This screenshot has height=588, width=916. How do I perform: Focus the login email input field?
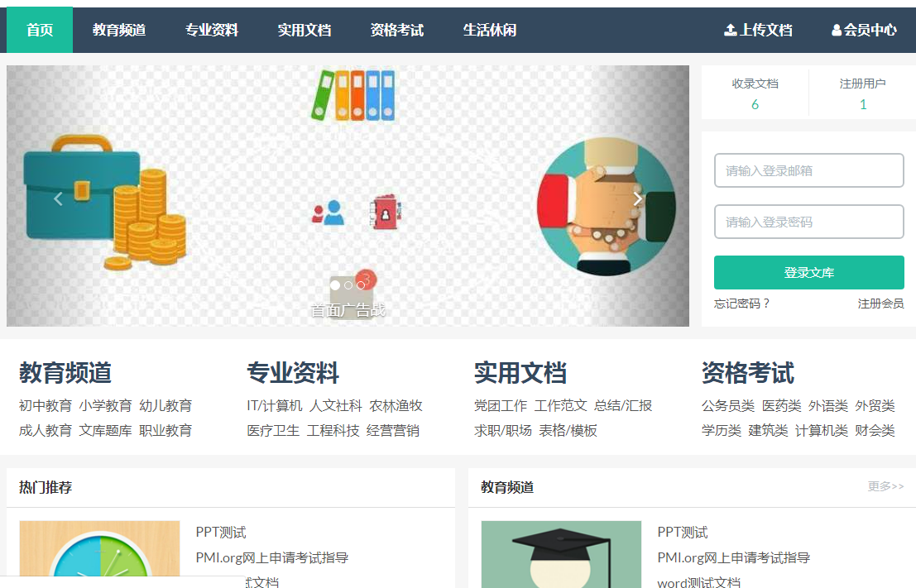[x=809, y=170]
